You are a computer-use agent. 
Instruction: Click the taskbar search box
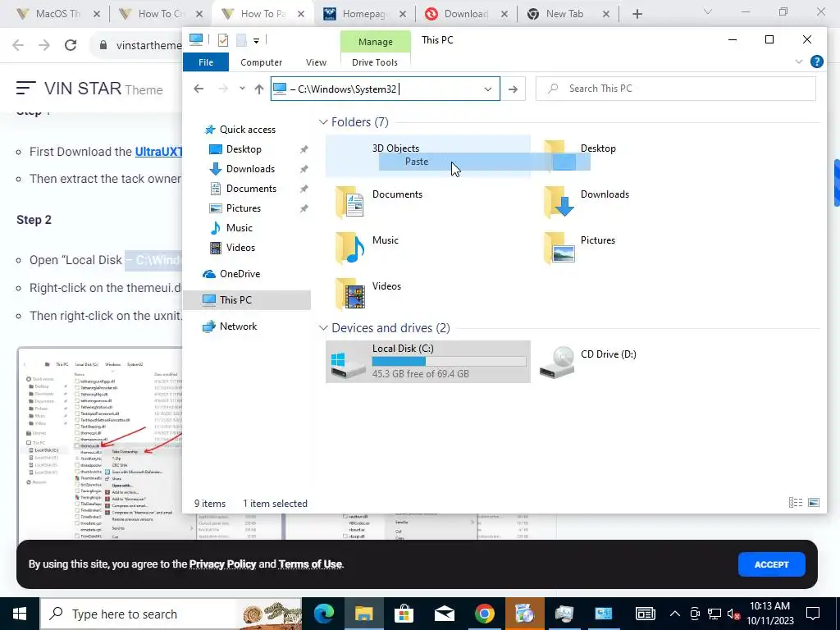(x=171, y=614)
